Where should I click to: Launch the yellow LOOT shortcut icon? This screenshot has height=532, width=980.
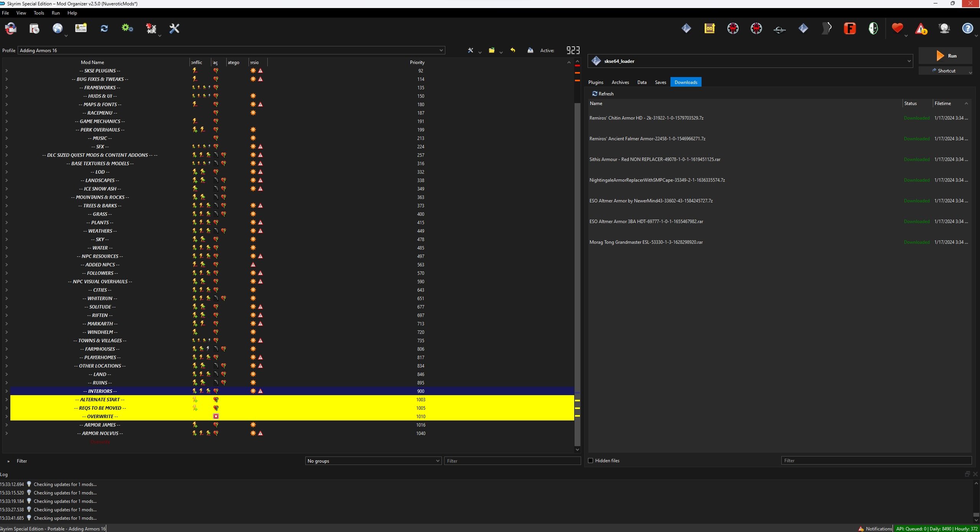coord(710,28)
